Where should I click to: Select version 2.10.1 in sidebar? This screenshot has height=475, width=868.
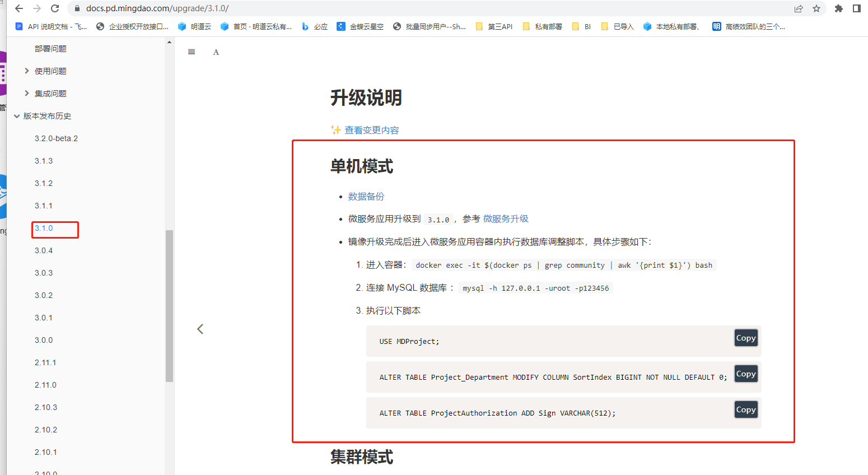click(46, 452)
